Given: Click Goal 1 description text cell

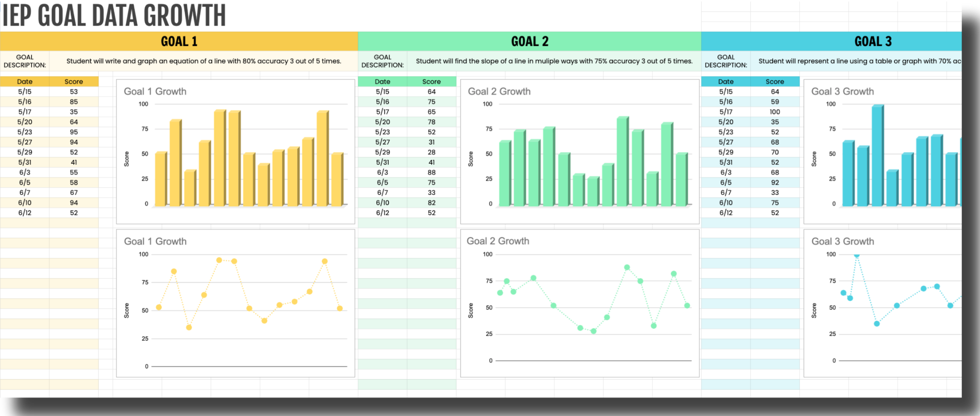Looking at the screenshot, I should point(204,61).
